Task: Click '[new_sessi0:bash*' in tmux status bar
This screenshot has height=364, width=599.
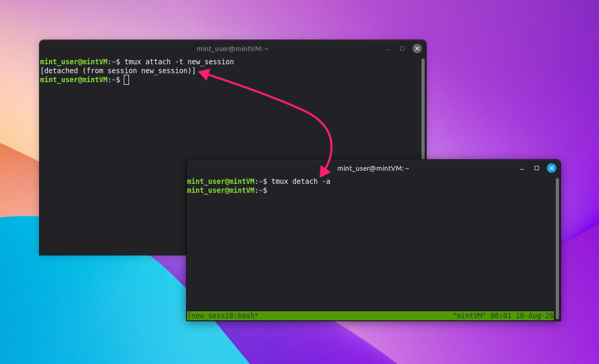Action: pos(223,316)
